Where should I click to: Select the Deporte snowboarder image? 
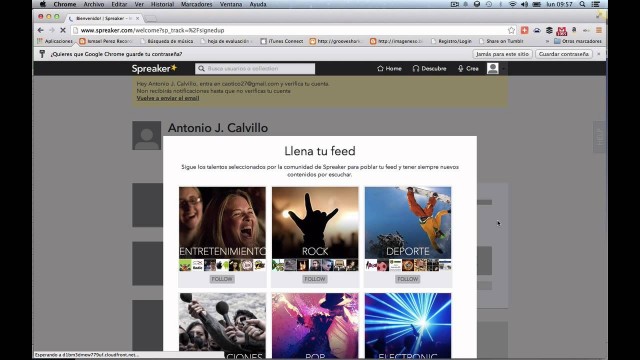click(408, 223)
